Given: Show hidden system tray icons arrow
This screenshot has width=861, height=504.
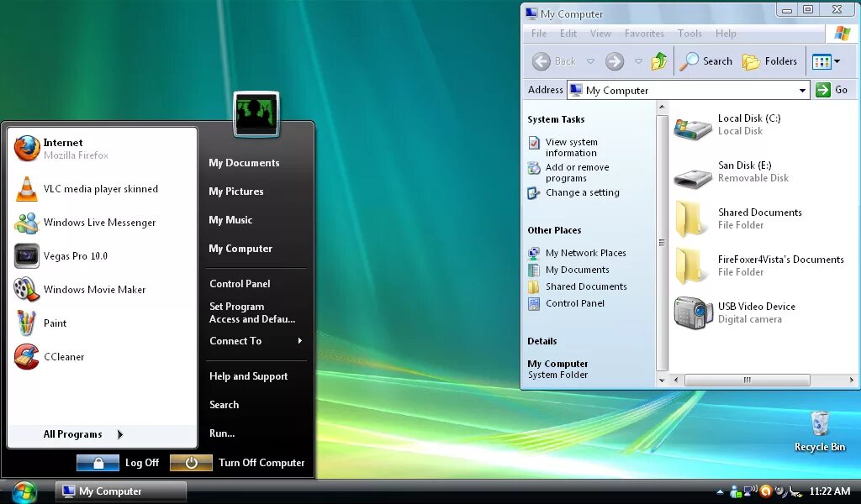Looking at the screenshot, I should coord(720,491).
